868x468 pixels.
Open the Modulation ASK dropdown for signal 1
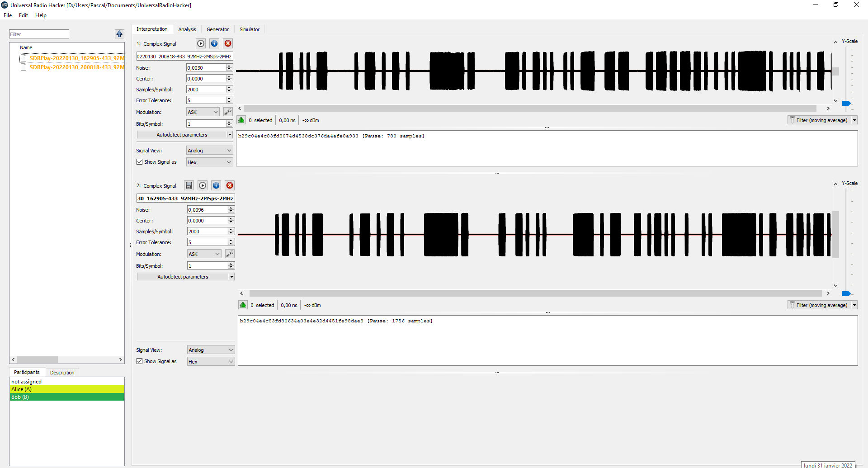(203, 112)
